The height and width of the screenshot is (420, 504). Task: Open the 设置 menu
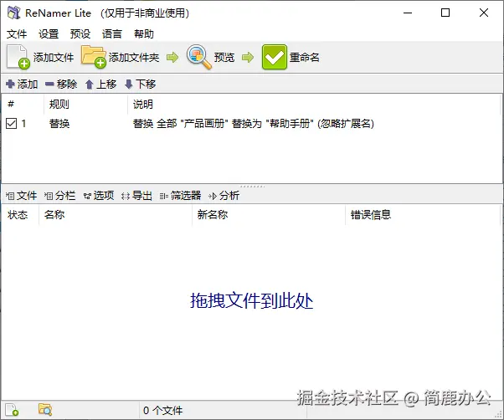tap(49, 33)
